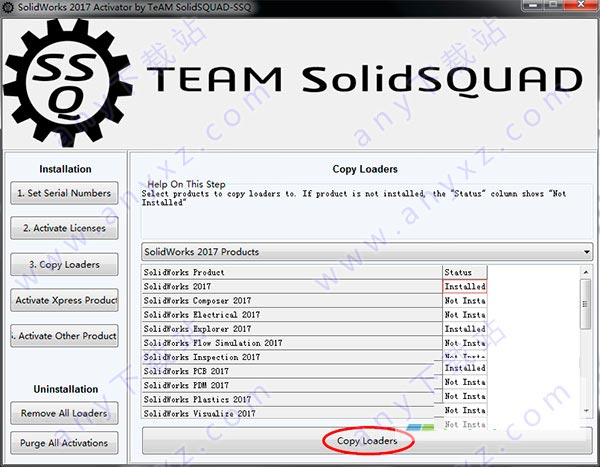Click the product list scrollbar thumb
This screenshot has height=467, width=600.
585,304
